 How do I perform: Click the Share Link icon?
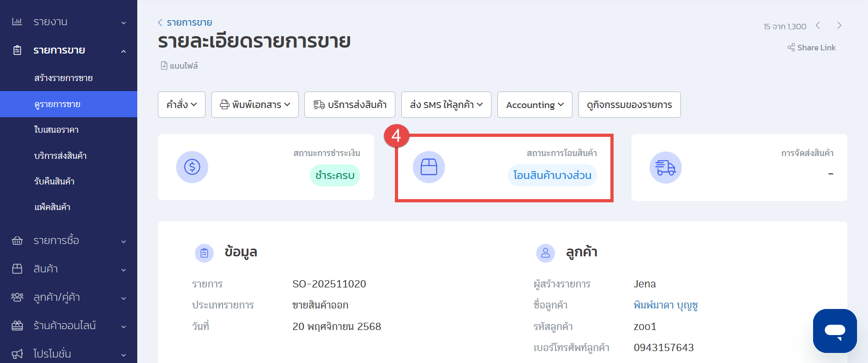point(791,48)
